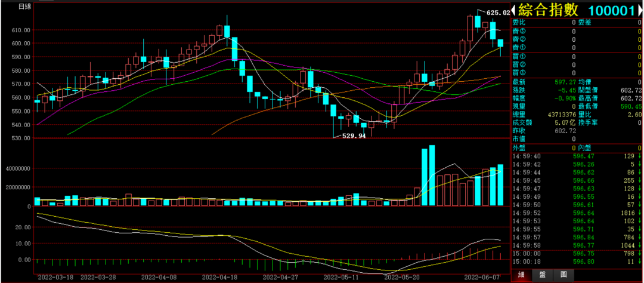Click the 10.00 MACD axis label
644x283 pixels.
tap(24, 243)
